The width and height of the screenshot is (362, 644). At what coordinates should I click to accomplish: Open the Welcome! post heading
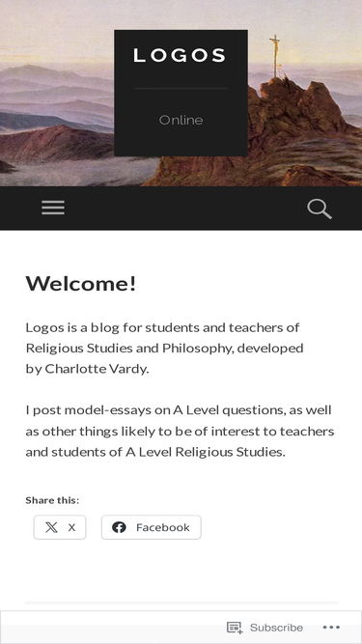[x=81, y=284]
